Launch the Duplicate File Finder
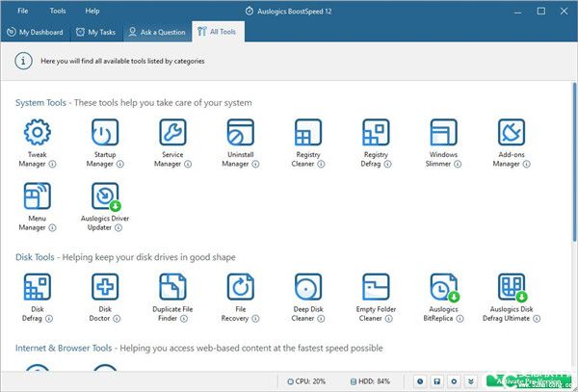This screenshot has width=578, height=392. (x=172, y=286)
